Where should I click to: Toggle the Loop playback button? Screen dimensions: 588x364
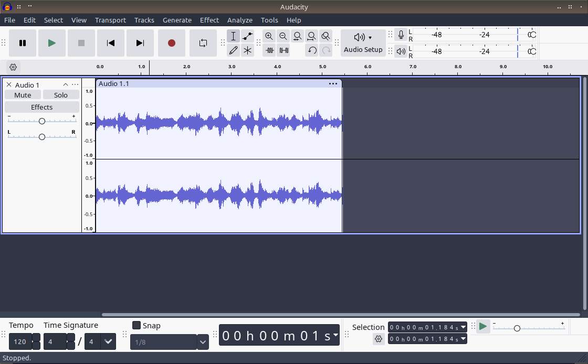click(203, 43)
